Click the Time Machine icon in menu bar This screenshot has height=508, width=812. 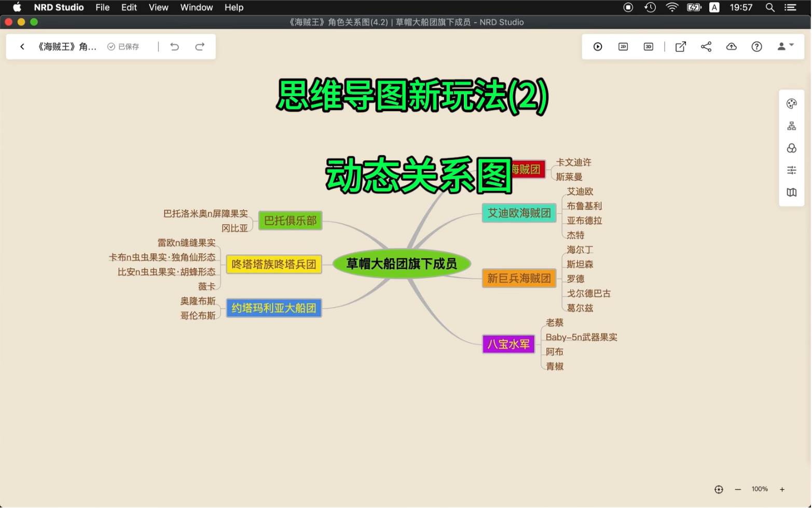pos(651,7)
